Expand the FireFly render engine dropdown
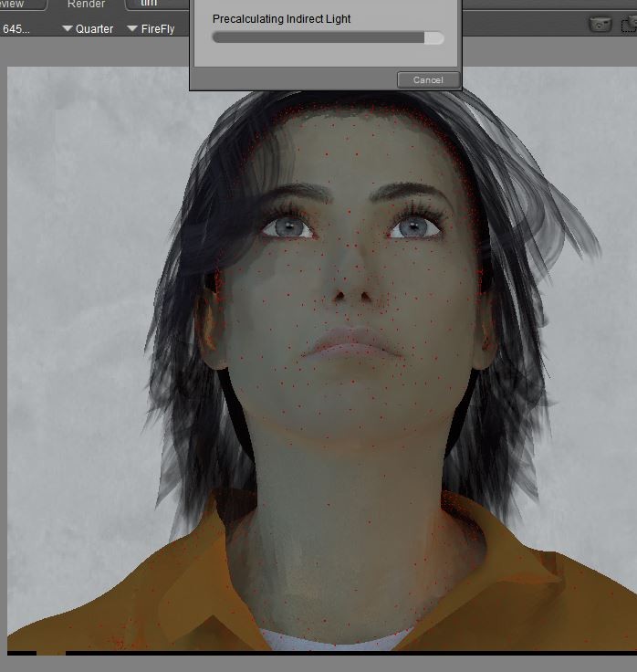The width and height of the screenshot is (637, 672). pyautogui.click(x=151, y=29)
